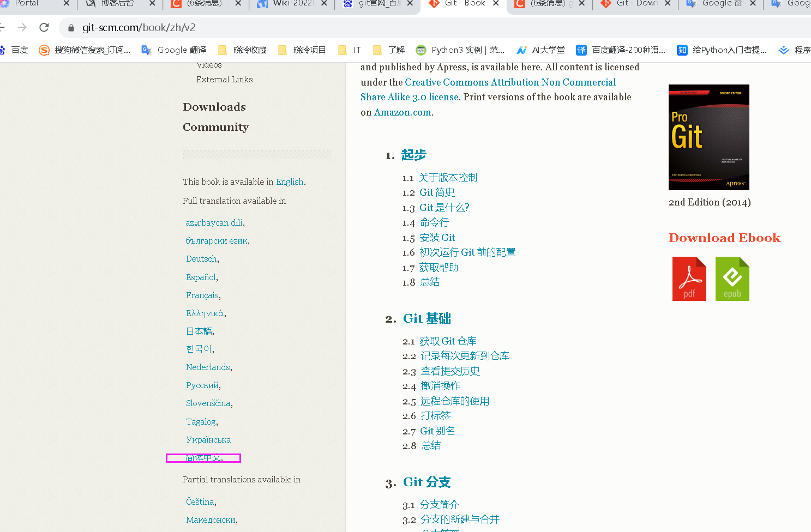Select the 한국어 translation
This screenshot has width=811, height=532.
coord(199,349)
